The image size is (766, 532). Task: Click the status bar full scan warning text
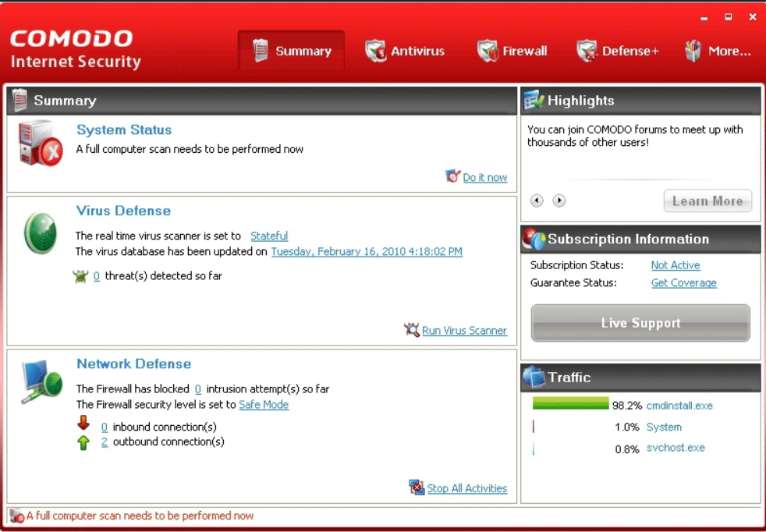click(x=140, y=516)
